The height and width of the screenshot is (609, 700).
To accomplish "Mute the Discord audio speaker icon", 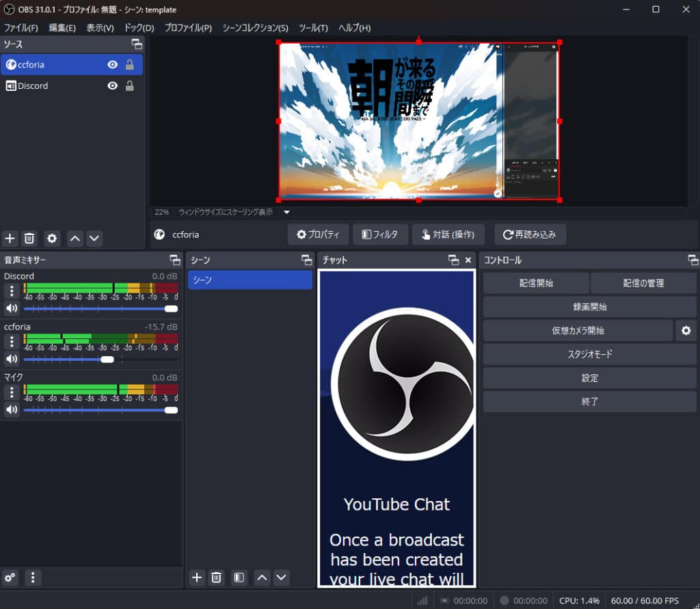I will (x=12, y=308).
